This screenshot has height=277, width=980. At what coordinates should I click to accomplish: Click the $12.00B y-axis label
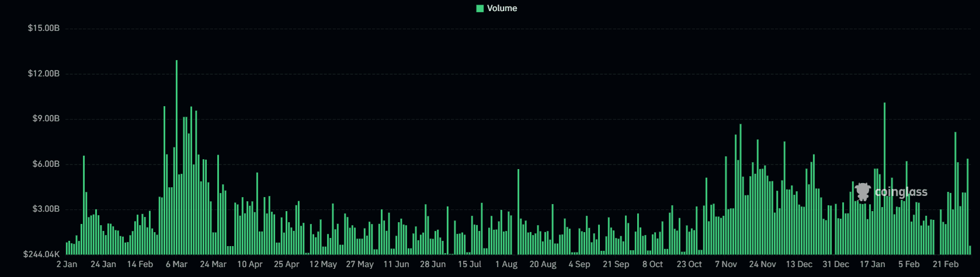pos(44,73)
